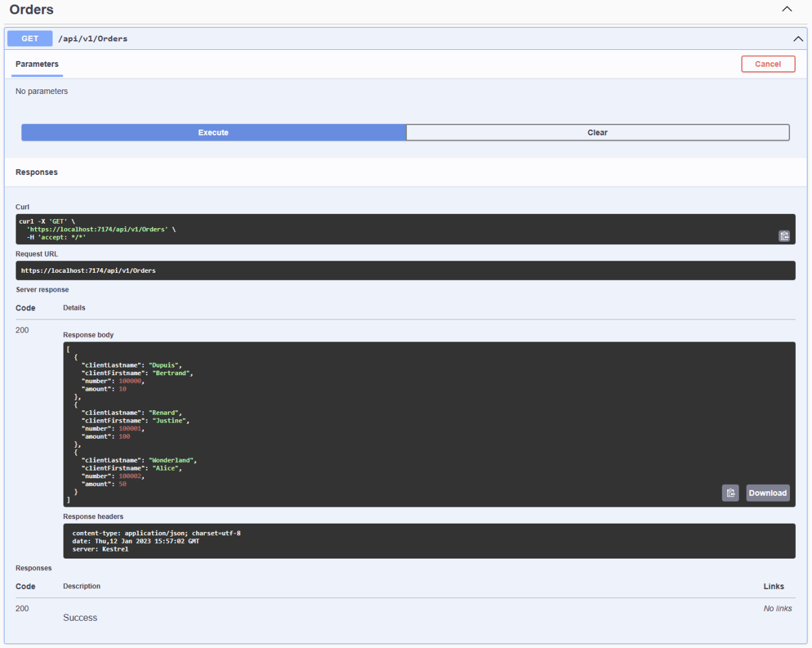Click the Orders section heading

coord(32,10)
